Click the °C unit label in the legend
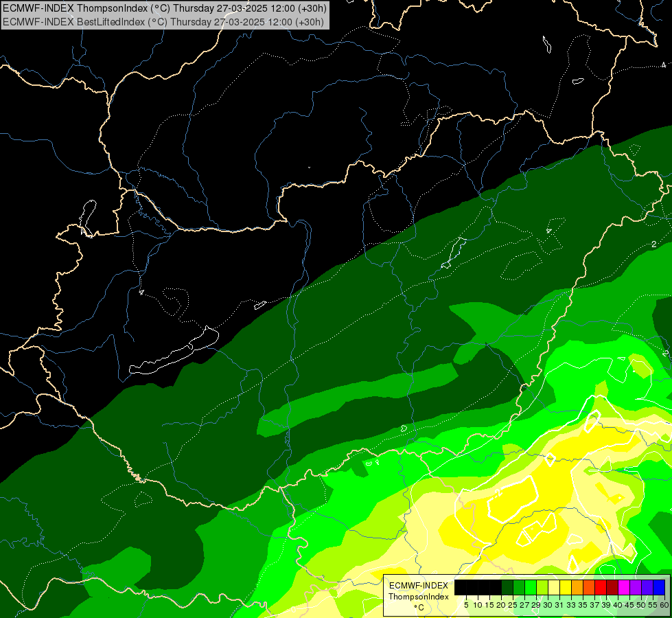The height and width of the screenshot is (618, 672). [x=419, y=608]
